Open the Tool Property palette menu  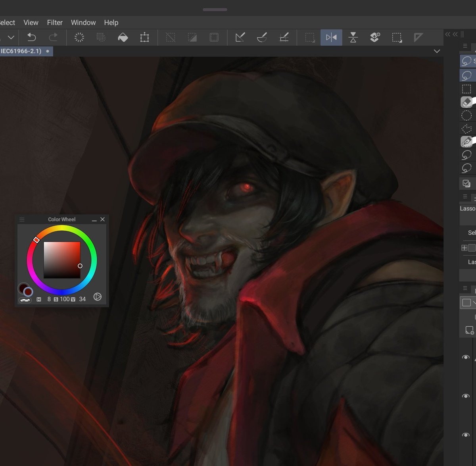pyautogui.click(x=465, y=197)
